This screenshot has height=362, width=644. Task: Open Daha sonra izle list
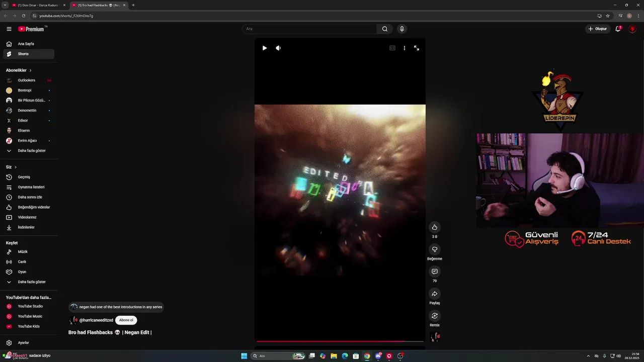(x=29, y=197)
